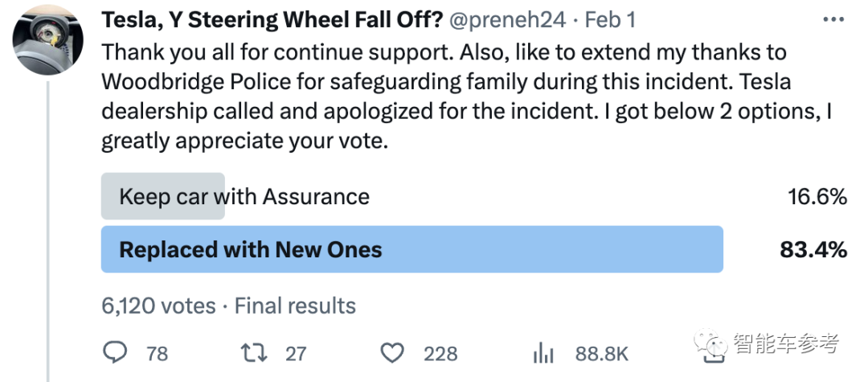Click the 83.4% poll result
This screenshot has width=868, height=382.
pos(813,249)
